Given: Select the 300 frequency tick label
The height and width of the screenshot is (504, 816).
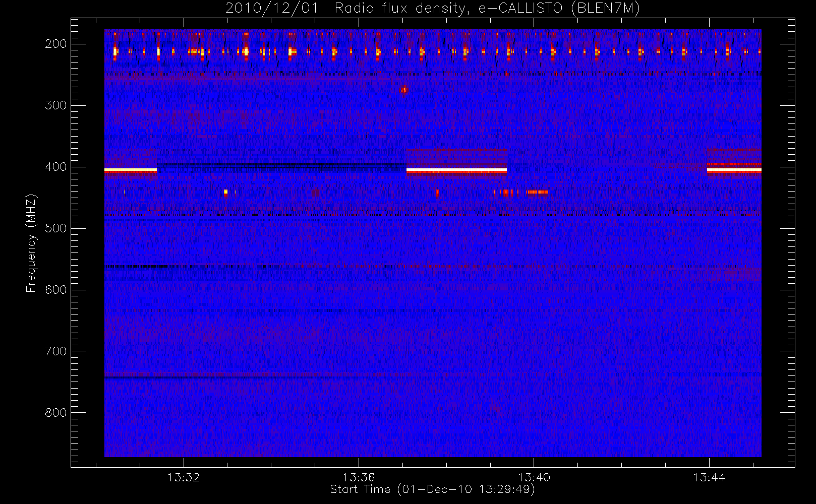Looking at the screenshot, I should (x=56, y=105).
